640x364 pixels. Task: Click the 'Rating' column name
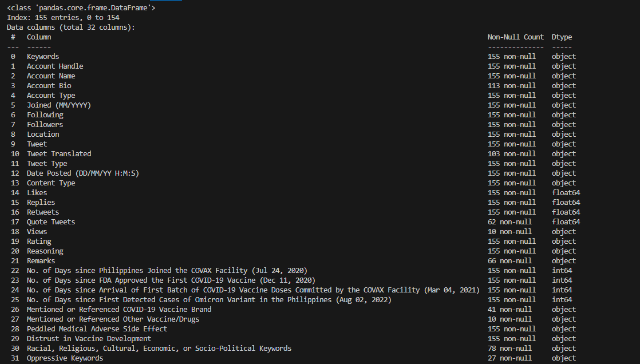tap(39, 242)
